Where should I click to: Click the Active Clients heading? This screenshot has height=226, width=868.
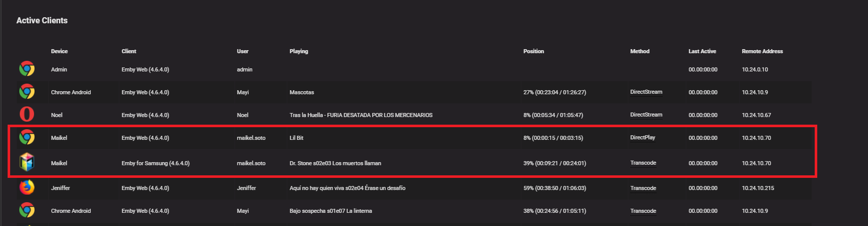[x=42, y=20]
